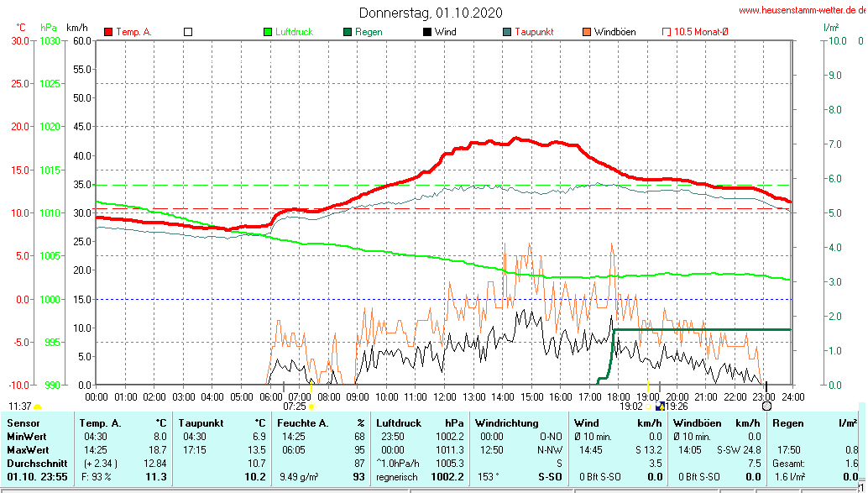This screenshot has height=493, width=868.
Task: Click the red Temp. A. legend square
Action: (108, 32)
